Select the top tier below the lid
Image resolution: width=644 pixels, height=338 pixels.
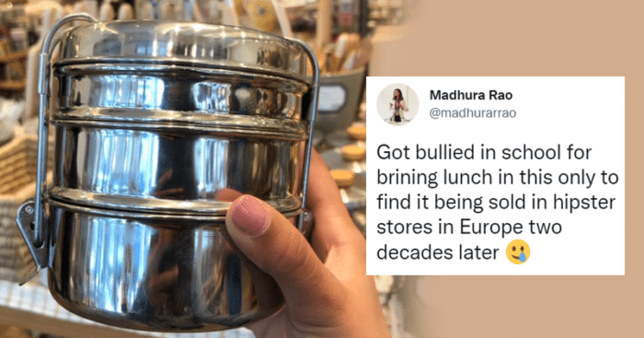[180, 96]
